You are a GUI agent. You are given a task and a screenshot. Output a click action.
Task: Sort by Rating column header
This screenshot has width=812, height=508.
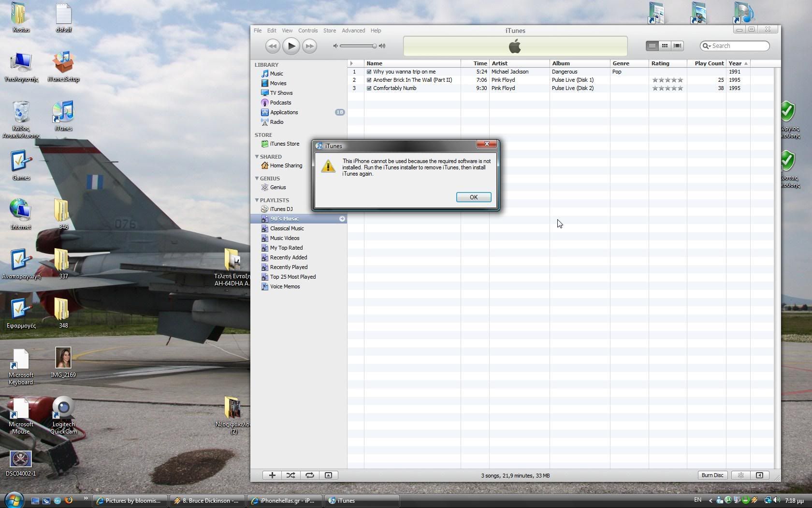tap(668, 63)
